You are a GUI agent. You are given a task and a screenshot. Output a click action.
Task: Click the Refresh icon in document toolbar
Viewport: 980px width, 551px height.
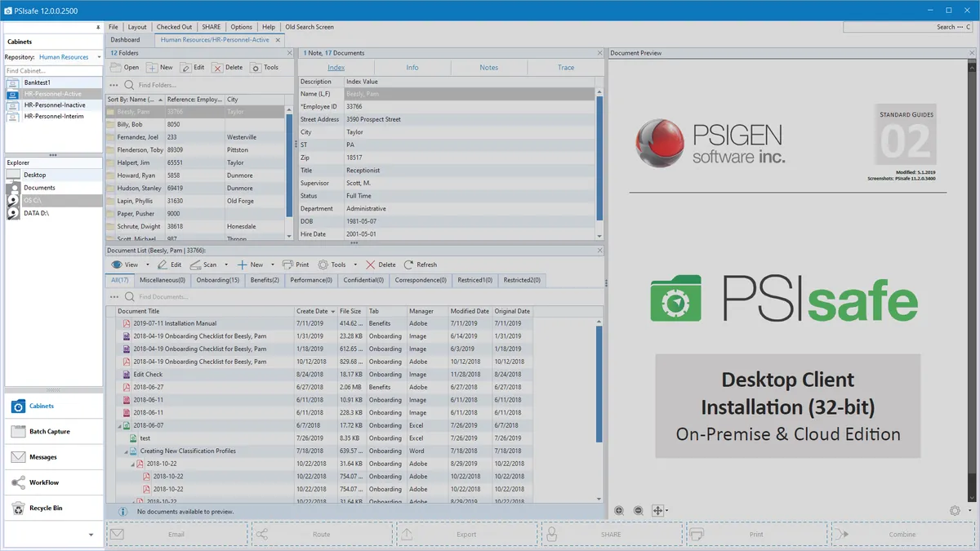coord(408,264)
